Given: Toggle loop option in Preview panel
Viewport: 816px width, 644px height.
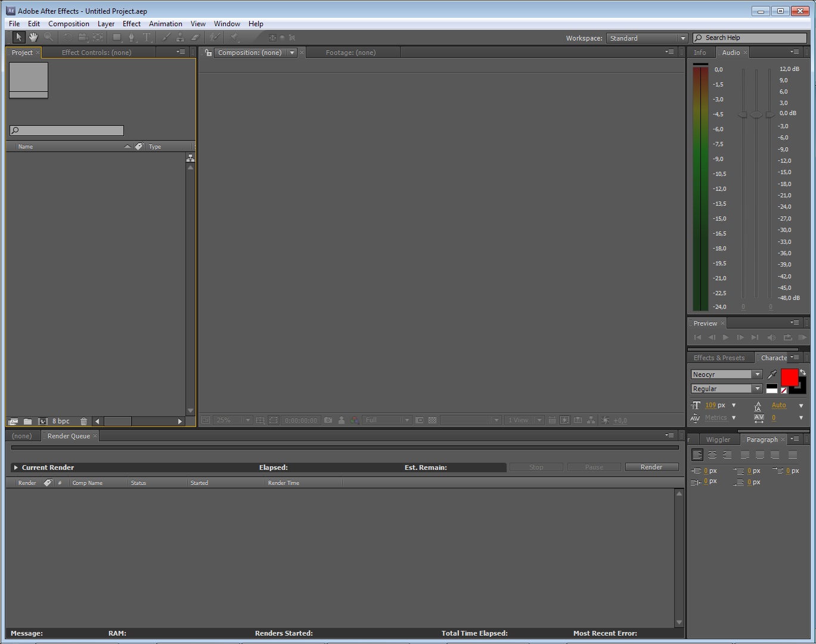Looking at the screenshot, I should [787, 338].
